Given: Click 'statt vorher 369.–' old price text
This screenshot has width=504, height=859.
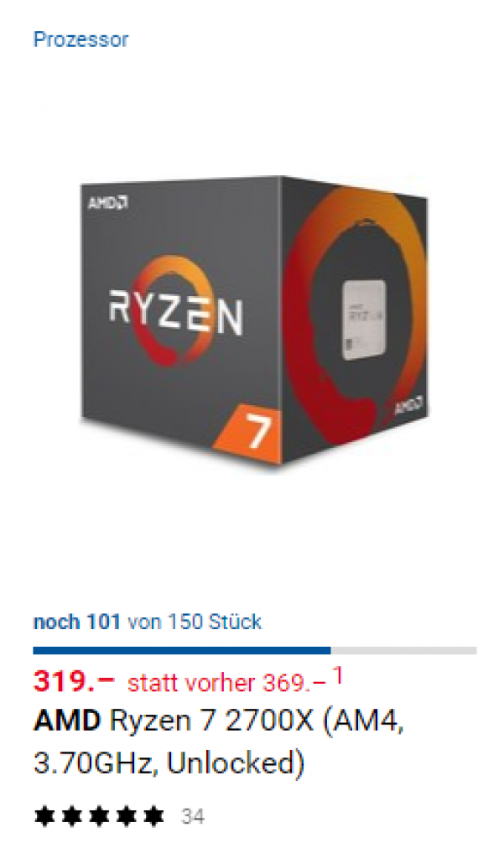Looking at the screenshot, I should (x=226, y=683).
